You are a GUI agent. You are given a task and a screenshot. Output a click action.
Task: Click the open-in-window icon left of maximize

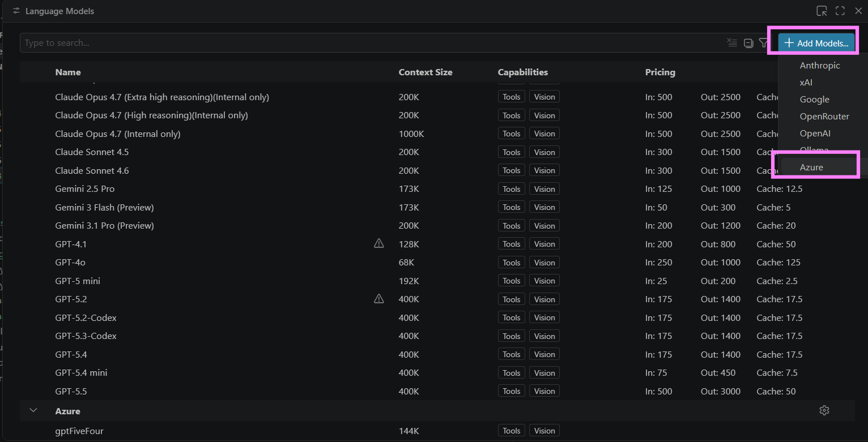point(822,11)
